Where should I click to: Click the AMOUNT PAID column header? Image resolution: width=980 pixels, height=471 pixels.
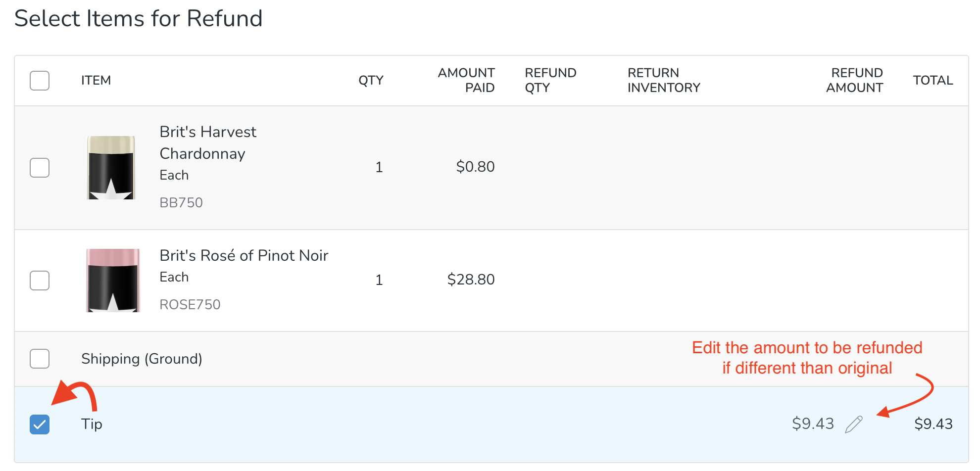point(466,80)
